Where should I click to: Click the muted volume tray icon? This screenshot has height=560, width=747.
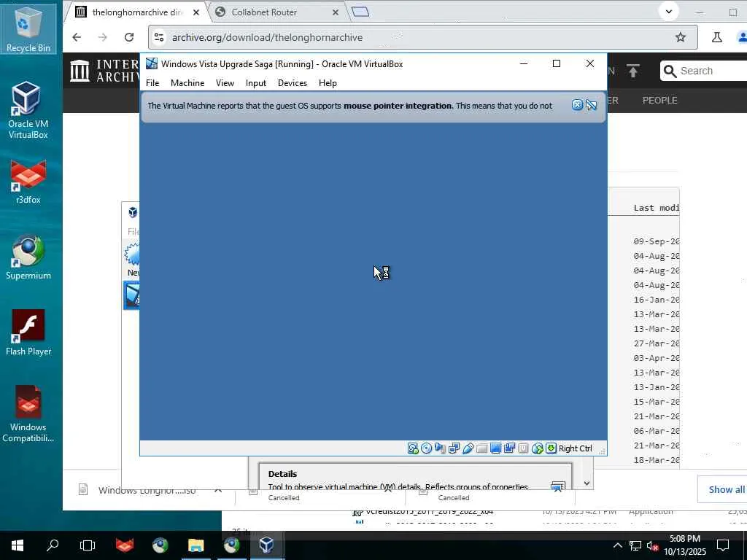[x=652, y=545]
